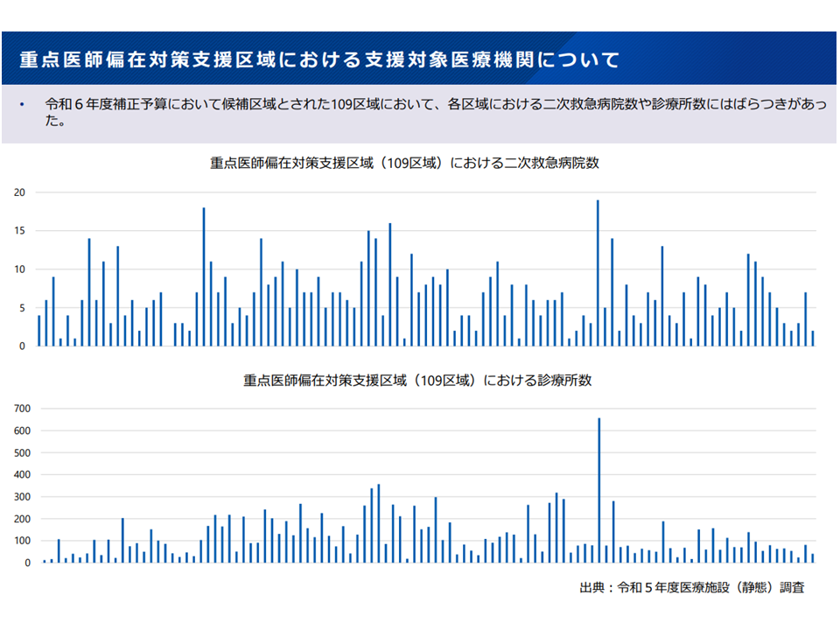Click the y-axis label 500 on the lower chart

tap(21, 452)
